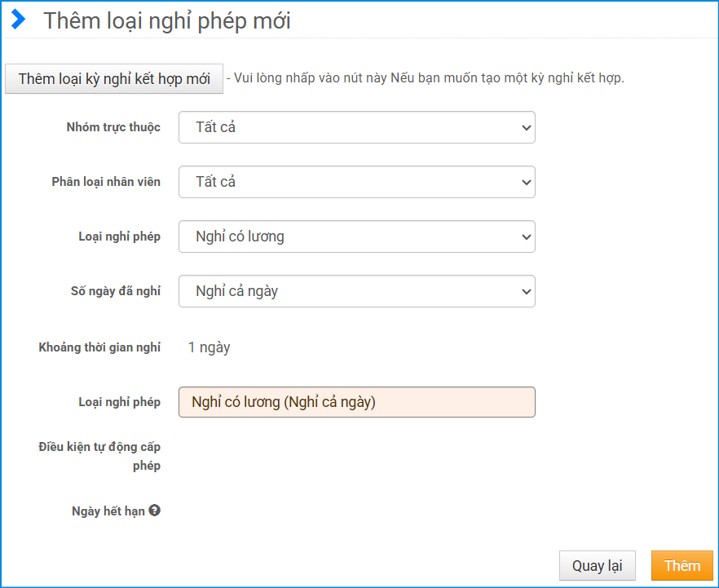Focus the Nghỉ có lương (Nghỉ cả ngày) text field
This screenshot has height=588, width=719.
(356, 402)
